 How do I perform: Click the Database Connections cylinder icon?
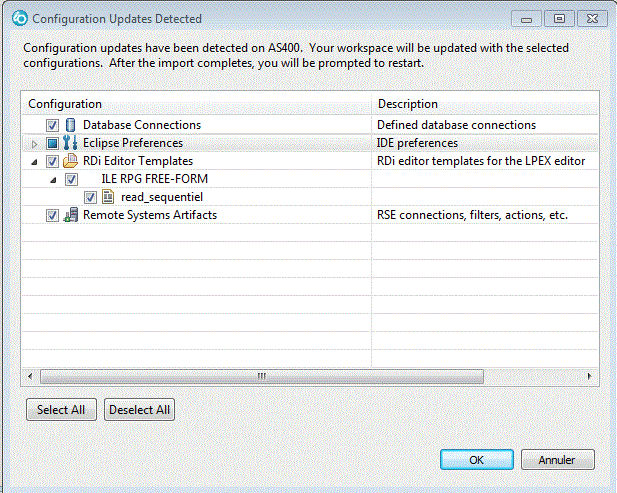70,125
